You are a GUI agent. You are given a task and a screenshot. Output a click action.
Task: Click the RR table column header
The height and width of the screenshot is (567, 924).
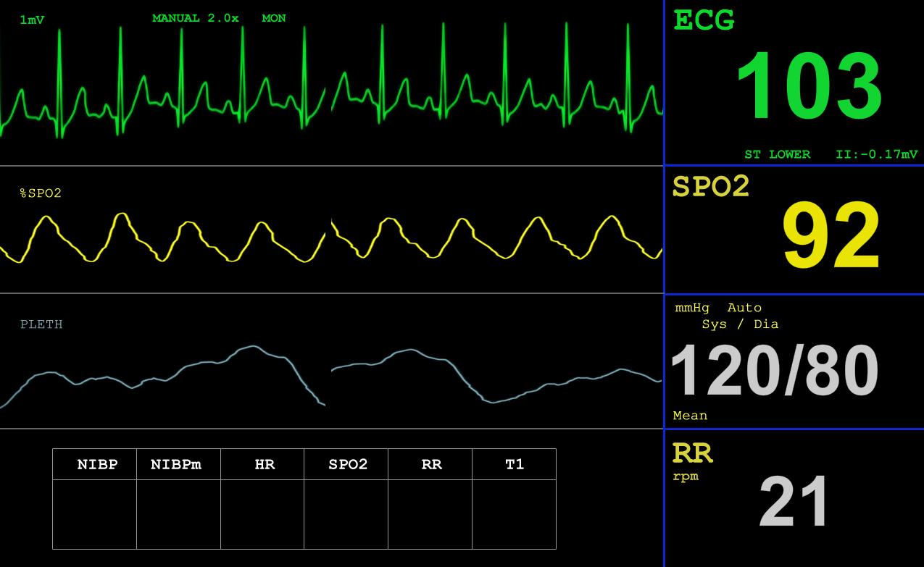(431, 465)
